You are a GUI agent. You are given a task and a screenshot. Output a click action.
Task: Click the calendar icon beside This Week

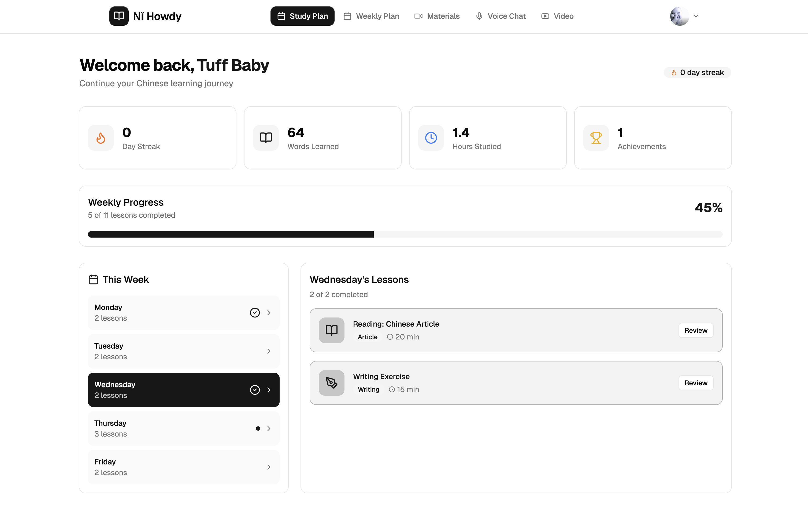(93, 279)
